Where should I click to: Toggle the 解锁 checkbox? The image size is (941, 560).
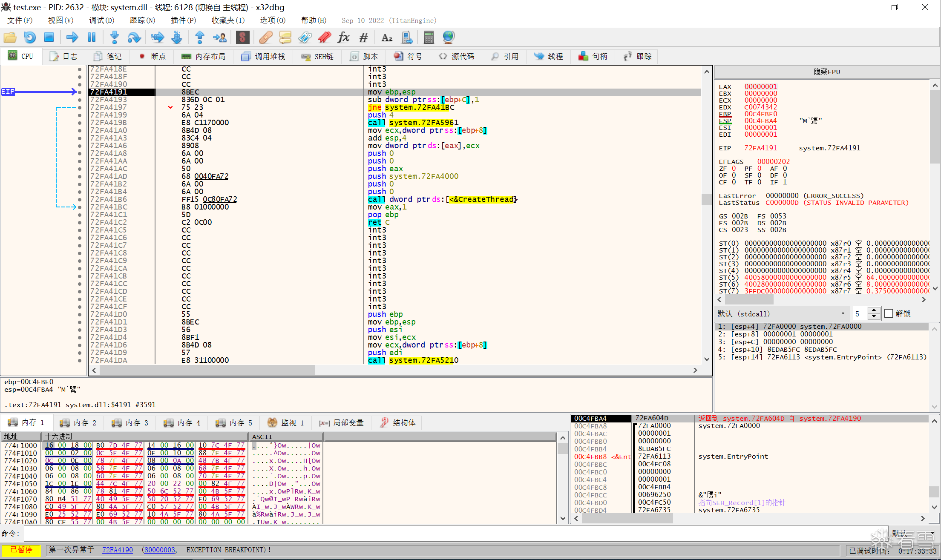click(889, 313)
